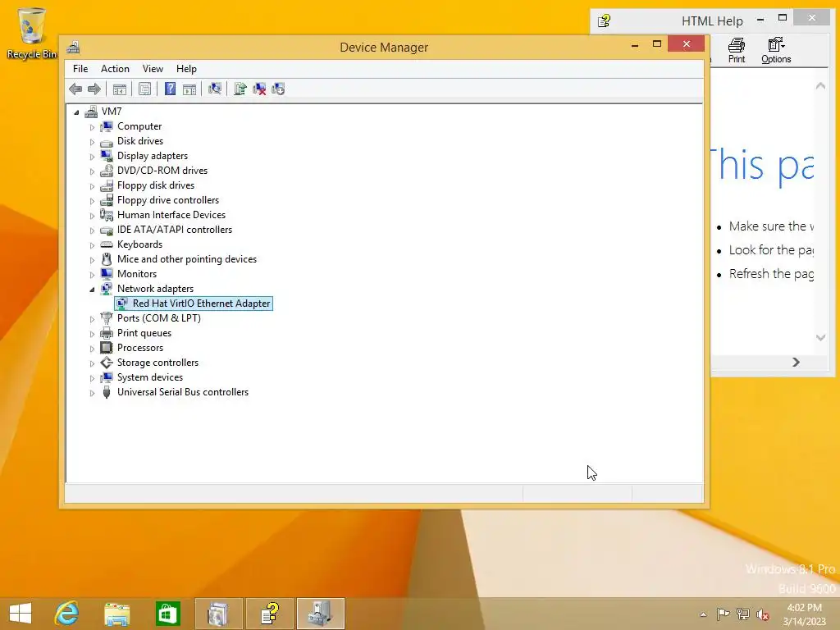Click the Device Manager title bar icon
Image resolution: width=840 pixels, height=630 pixels.
73,47
